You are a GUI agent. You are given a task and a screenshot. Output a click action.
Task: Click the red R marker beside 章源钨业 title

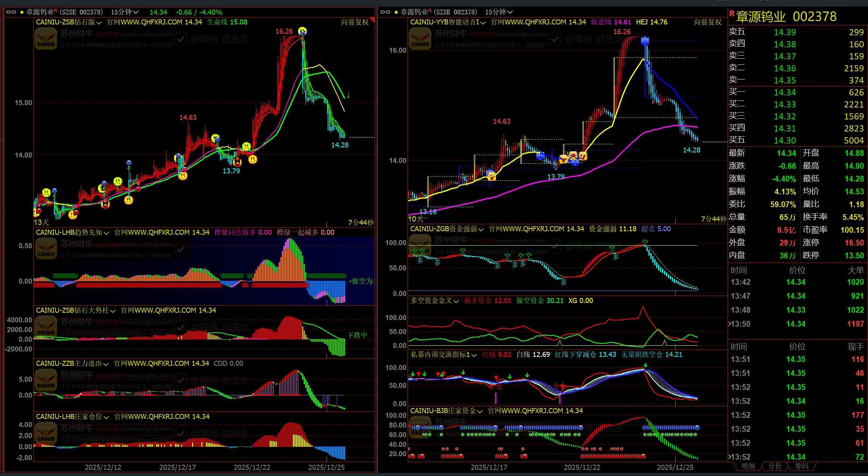(732, 14)
